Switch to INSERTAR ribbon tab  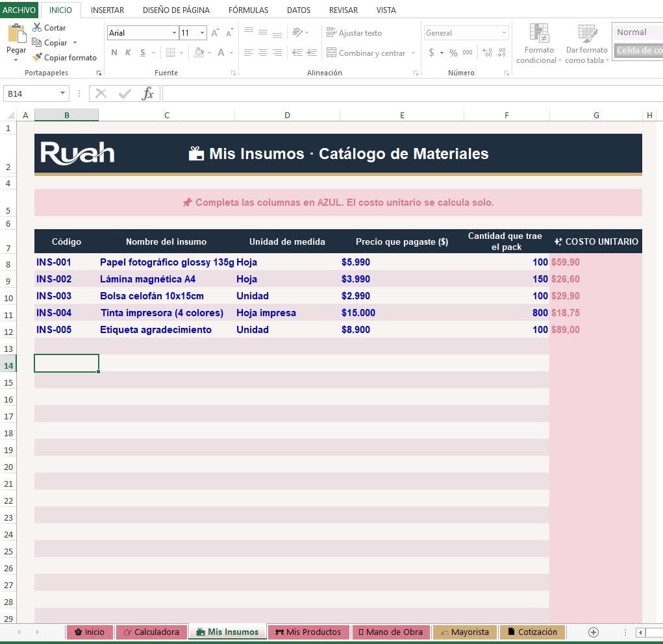coord(107,10)
